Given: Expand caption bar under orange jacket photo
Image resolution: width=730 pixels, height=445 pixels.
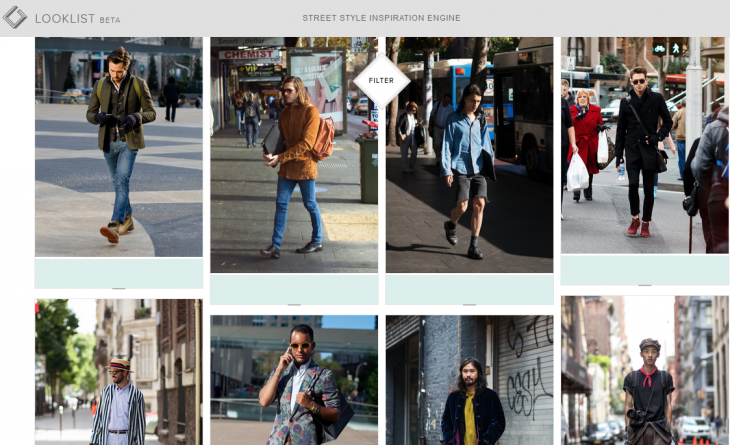Looking at the screenshot, I should (x=294, y=289).
